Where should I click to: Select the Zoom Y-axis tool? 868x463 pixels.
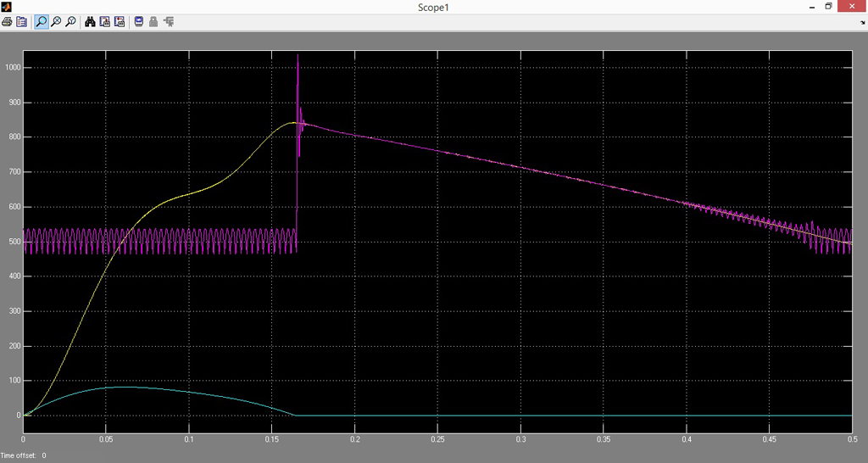pos(70,22)
